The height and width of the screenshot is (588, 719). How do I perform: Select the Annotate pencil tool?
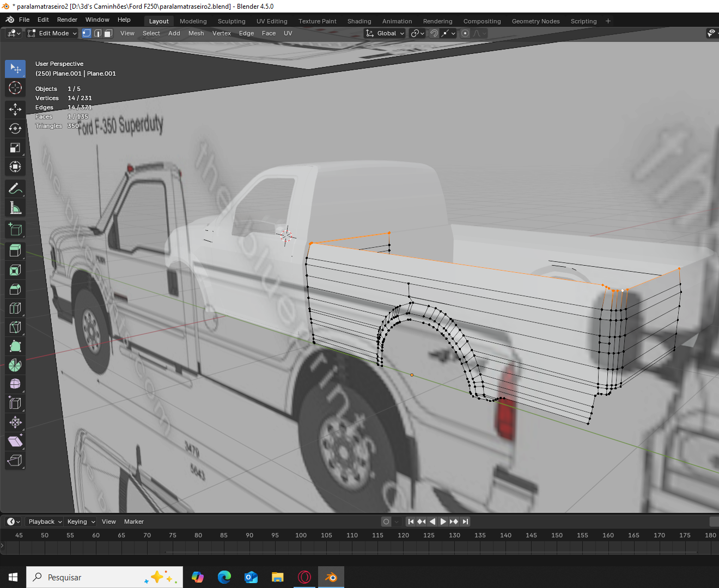tap(15, 188)
